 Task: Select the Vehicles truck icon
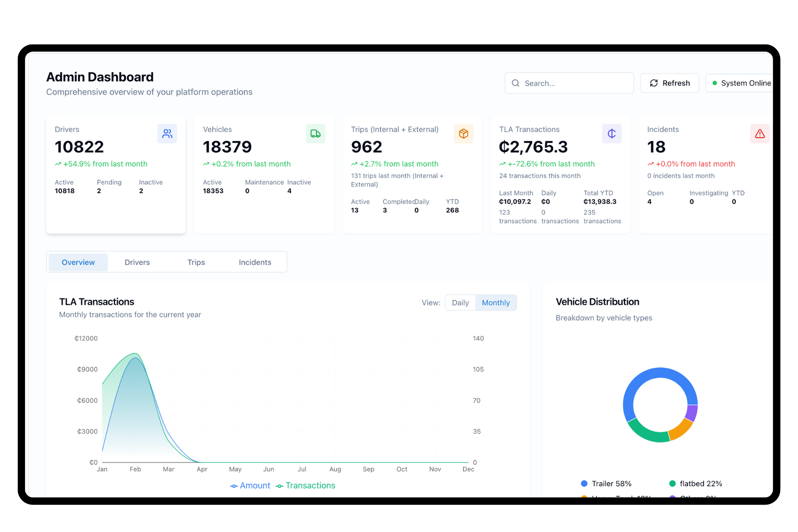(x=315, y=133)
